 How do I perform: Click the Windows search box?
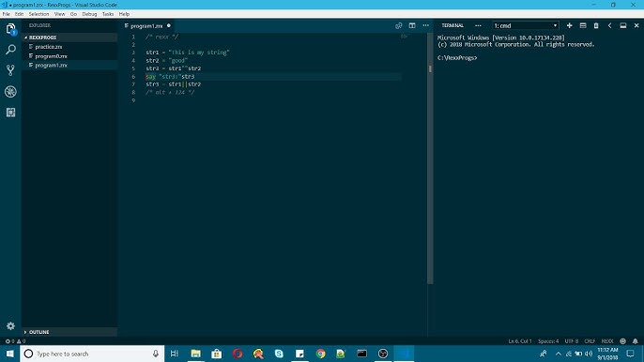[x=92, y=354]
